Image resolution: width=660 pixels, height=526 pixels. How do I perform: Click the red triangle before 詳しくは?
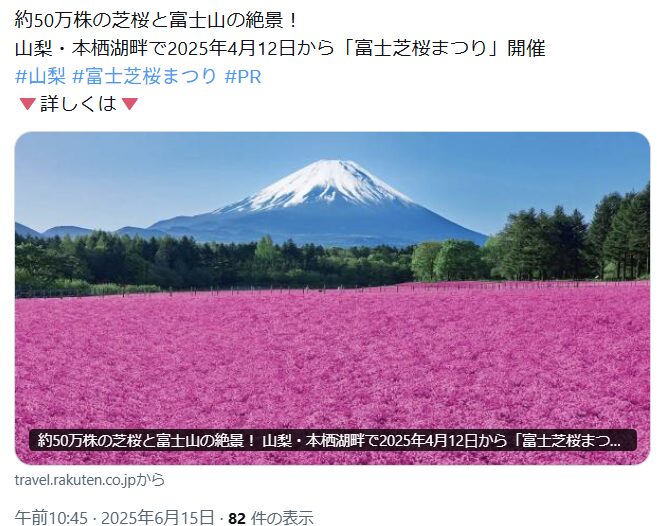[x=27, y=104]
